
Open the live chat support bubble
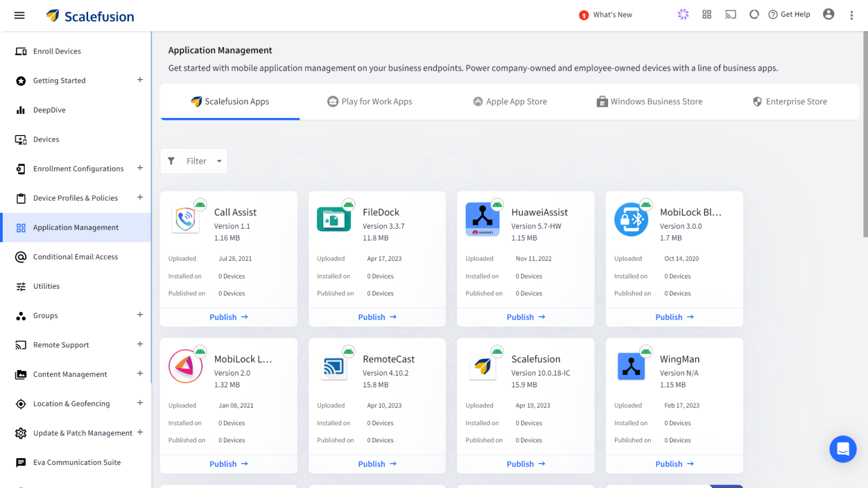point(843,449)
